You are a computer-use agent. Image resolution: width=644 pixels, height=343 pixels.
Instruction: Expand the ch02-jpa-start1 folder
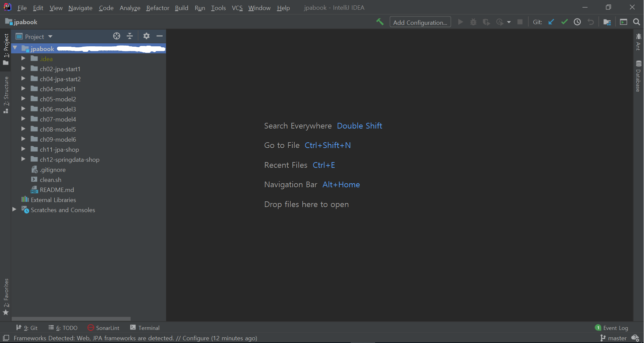(23, 68)
